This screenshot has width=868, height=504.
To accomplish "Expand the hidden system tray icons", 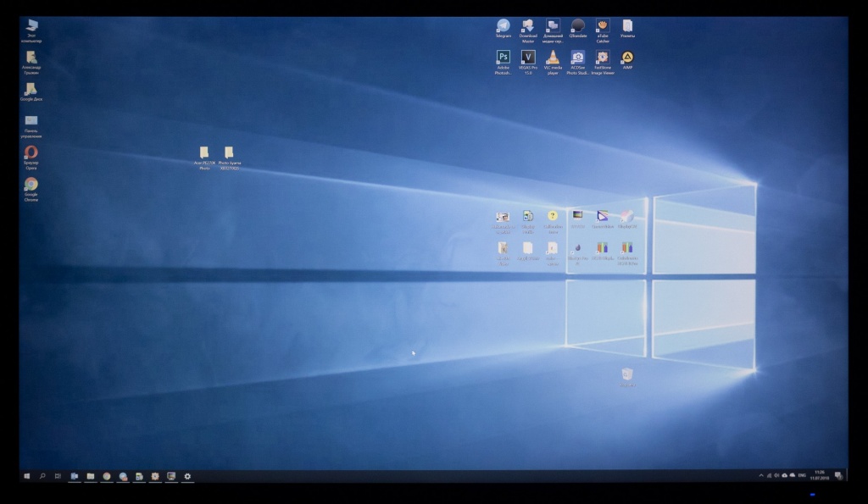I will click(761, 476).
